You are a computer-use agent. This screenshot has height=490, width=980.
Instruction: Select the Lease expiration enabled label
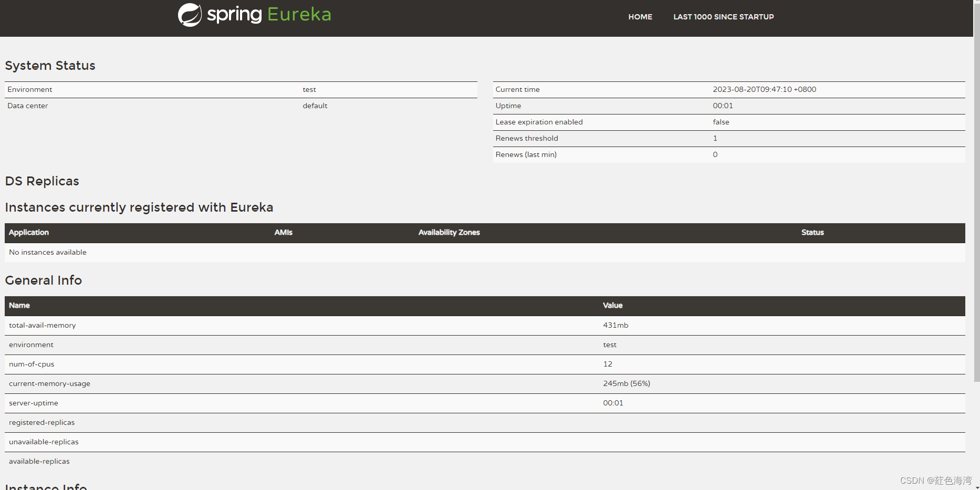[x=539, y=122]
